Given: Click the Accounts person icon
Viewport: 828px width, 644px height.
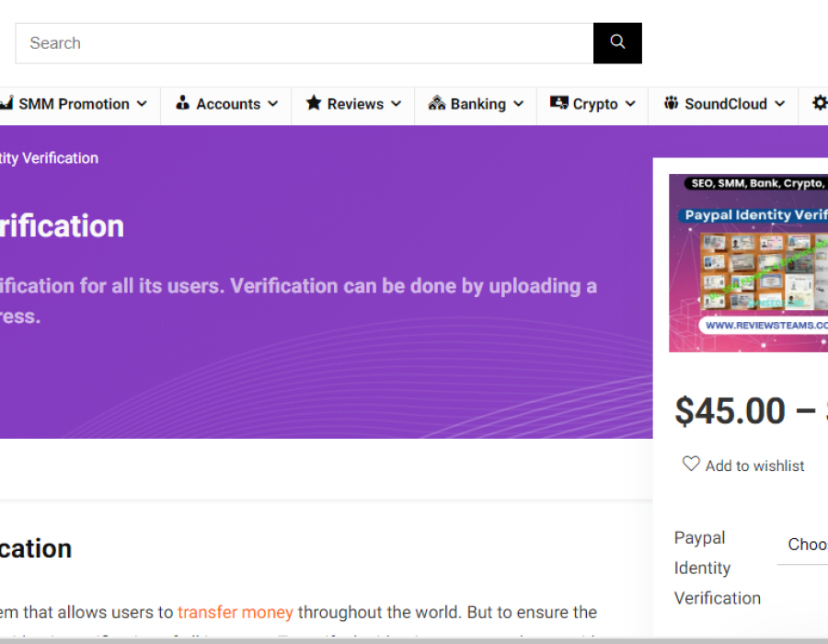Looking at the screenshot, I should [x=182, y=103].
